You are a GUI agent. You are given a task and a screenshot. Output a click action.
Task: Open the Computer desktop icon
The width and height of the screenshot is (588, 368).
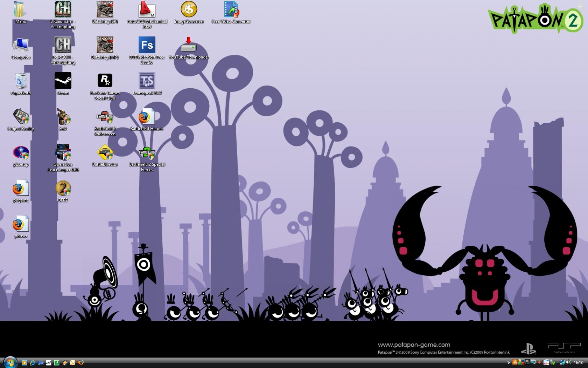[x=21, y=48]
